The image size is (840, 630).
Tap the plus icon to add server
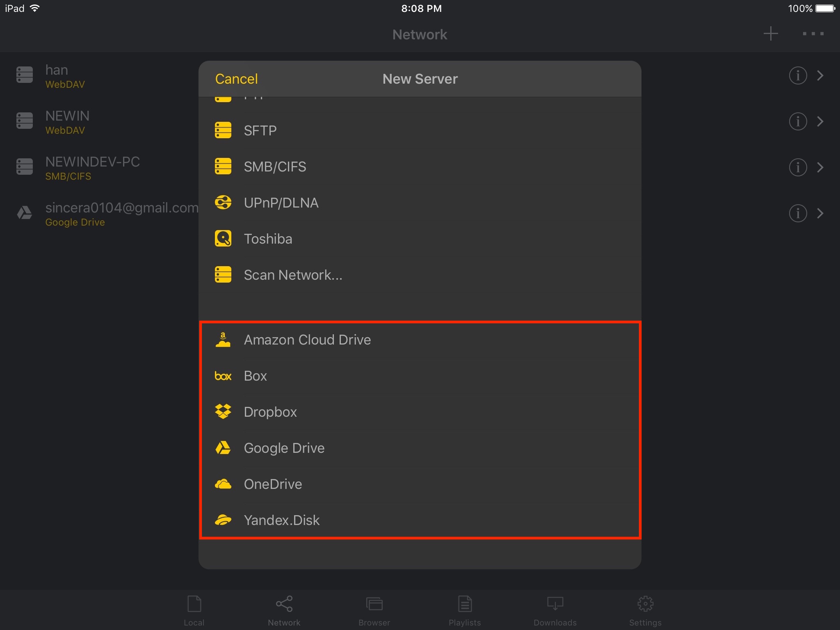[771, 34]
